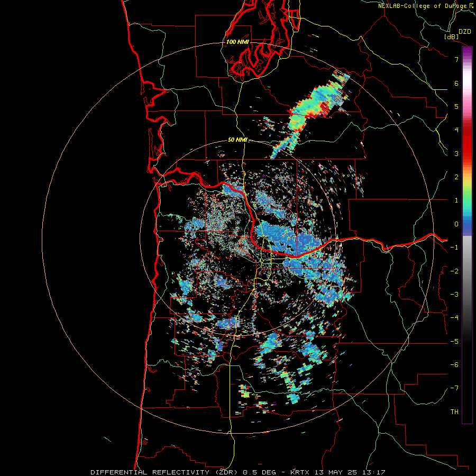Click the 3 value on the color scale

point(456,153)
